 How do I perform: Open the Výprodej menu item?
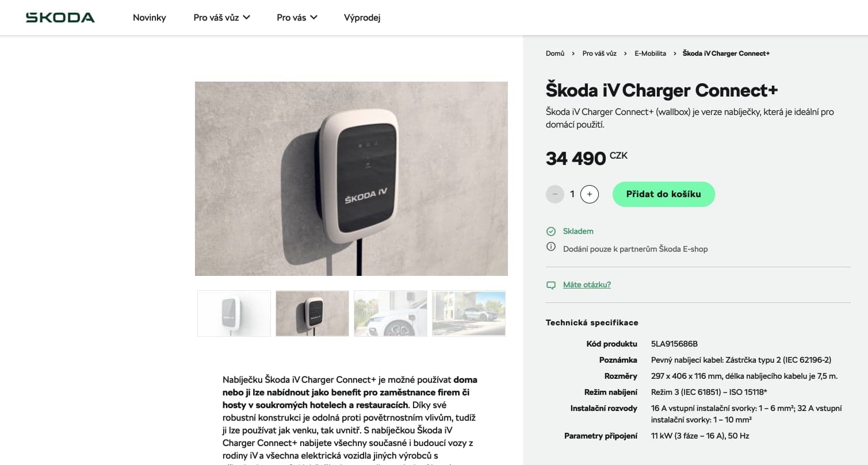(x=362, y=17)
